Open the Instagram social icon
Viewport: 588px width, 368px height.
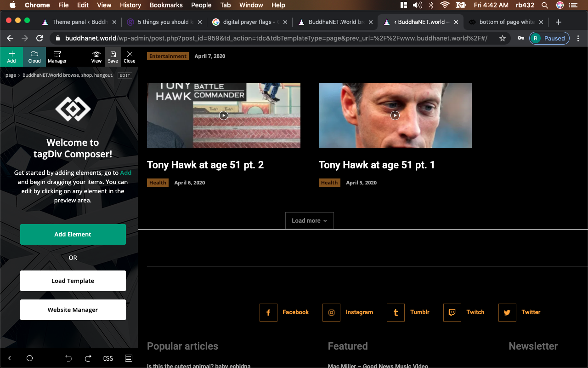(331, 312)
